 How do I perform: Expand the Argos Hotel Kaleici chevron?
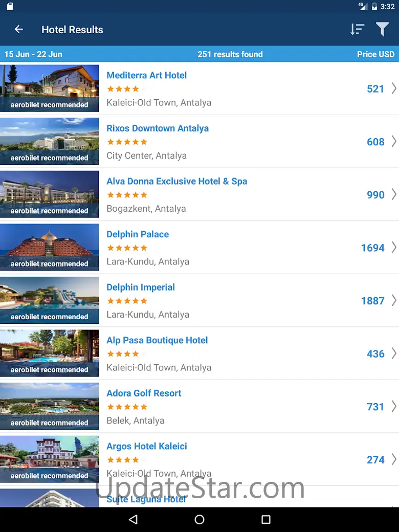[x=394, y=459]
